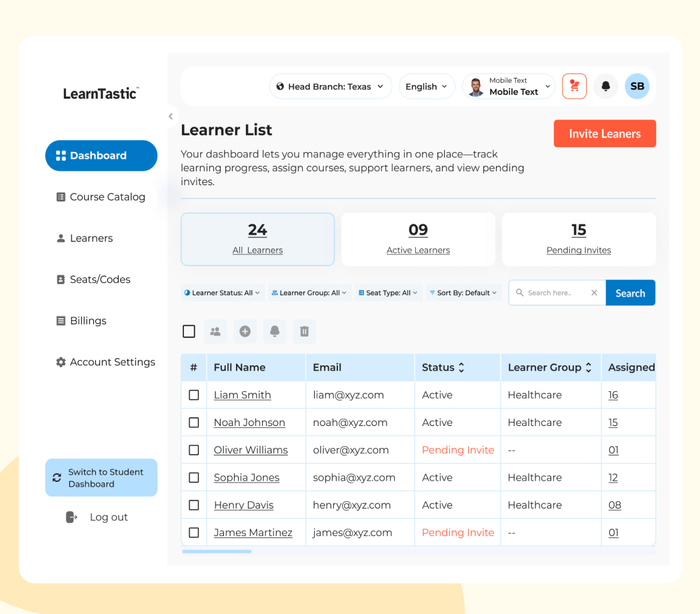Open Seats/Codes in the sidebar
The image size is (700, 614).
(99, 279)
